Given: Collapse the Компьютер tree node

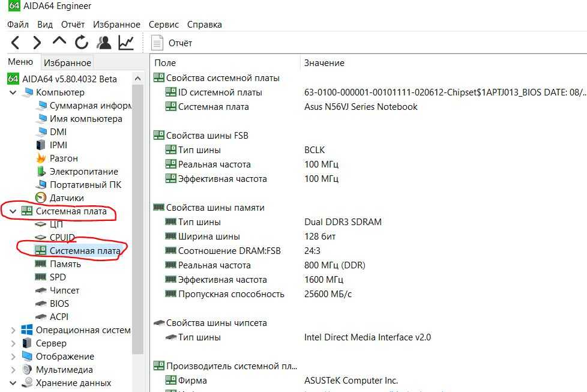Looking at the screenshot, I should [13, 92].
